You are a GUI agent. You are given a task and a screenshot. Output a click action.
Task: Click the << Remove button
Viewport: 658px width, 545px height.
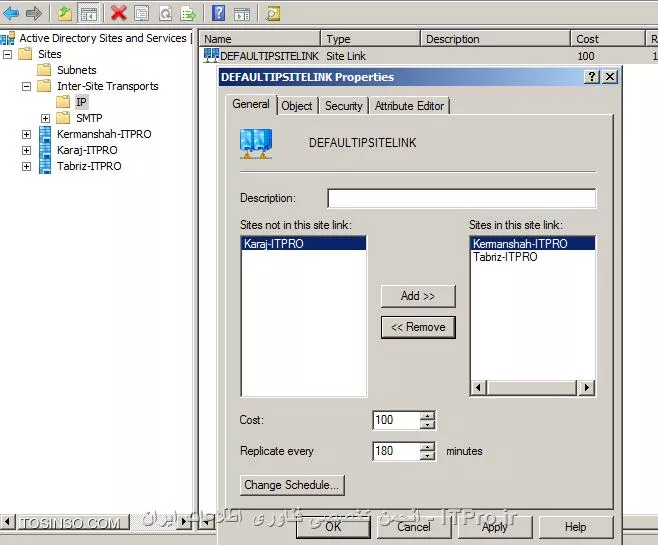pos(418,327)
